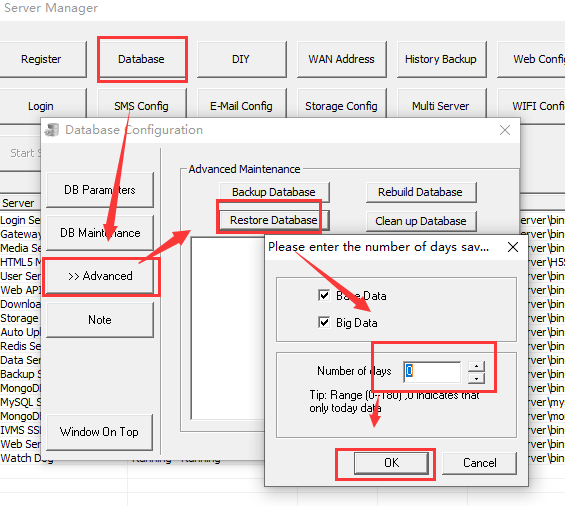
Task: Open the Note section
Action: click(x=100, y=320)
